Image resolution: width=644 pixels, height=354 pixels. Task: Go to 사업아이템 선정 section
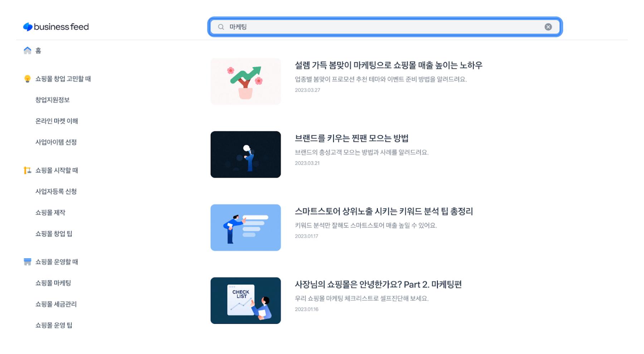point(56,142)
